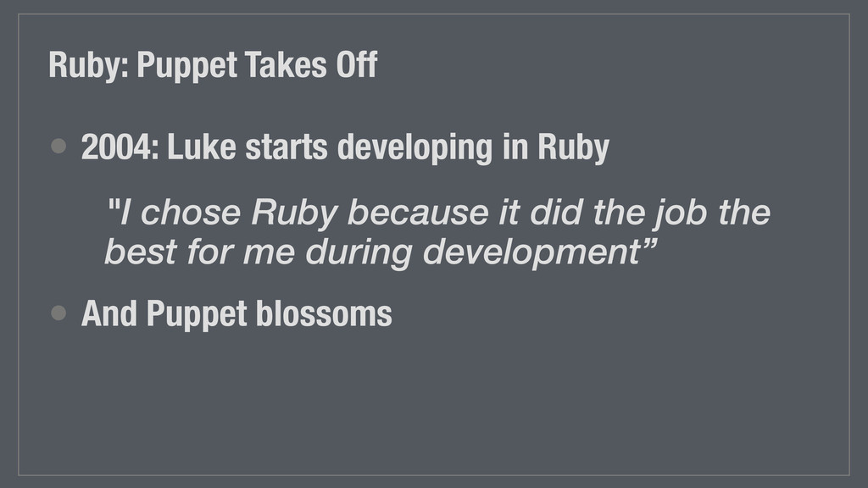This screenshot has width=868, height=488.
Task: Select the bullet dot before 'And Puppet blossoms'
Action: click(x=58, y=313)
